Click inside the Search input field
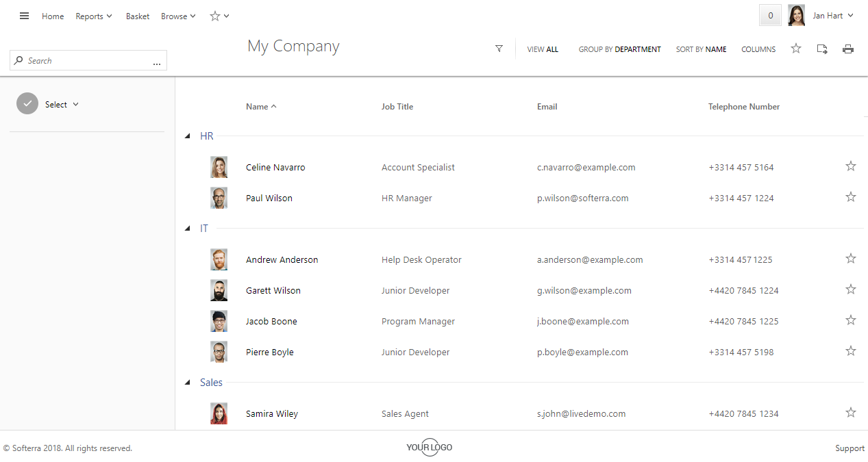 (x=88, y=60)
